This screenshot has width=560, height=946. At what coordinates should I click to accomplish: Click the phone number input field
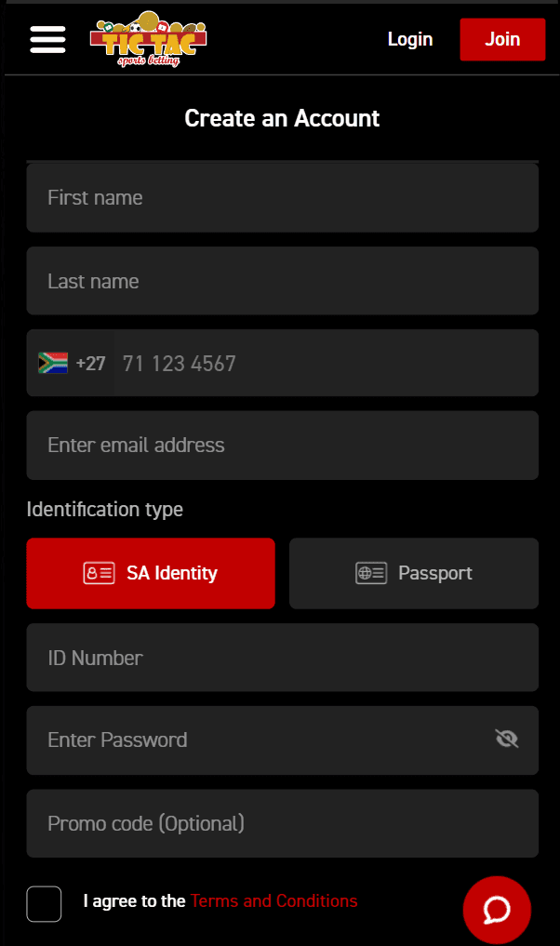click(326, 363)
